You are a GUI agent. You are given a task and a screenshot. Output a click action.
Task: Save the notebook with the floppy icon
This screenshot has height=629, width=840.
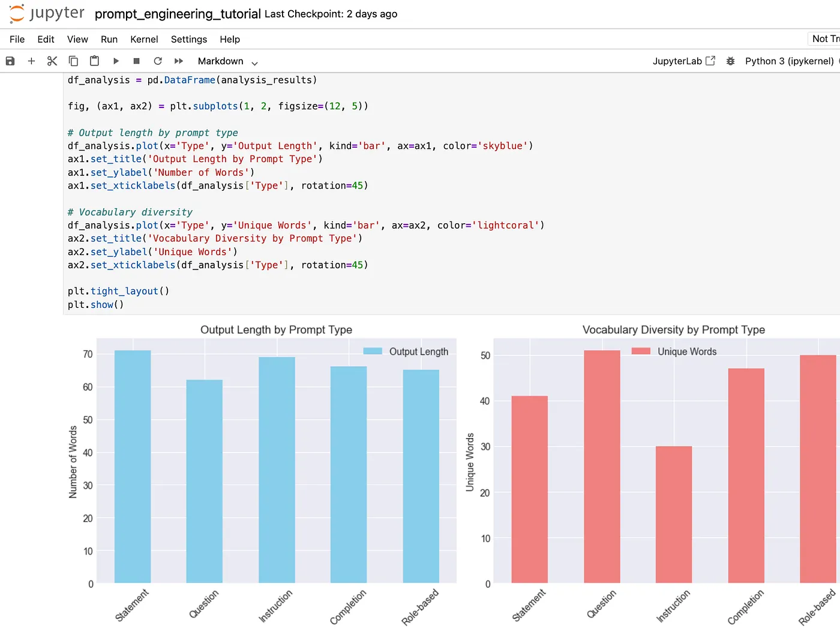10,61
